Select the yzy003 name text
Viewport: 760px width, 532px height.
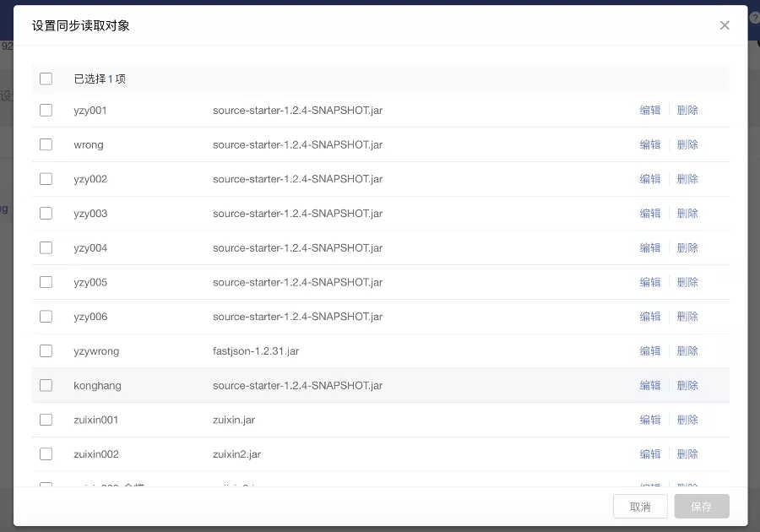[x=90, y=214]
